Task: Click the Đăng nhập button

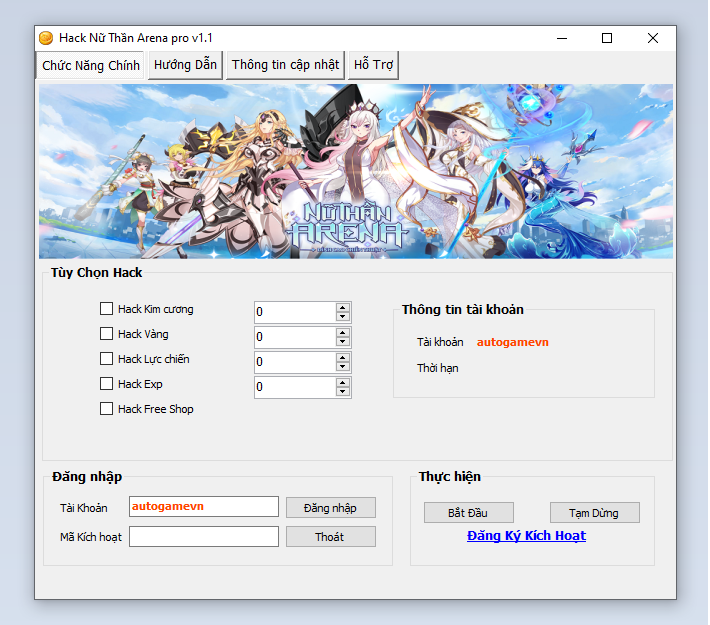Action: tap(330, 508)
